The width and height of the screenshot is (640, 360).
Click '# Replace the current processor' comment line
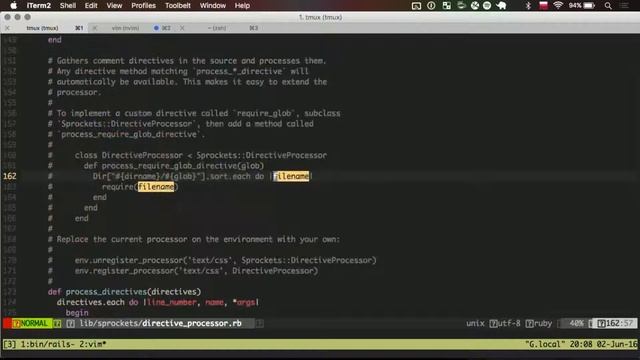tap(194, 239)
